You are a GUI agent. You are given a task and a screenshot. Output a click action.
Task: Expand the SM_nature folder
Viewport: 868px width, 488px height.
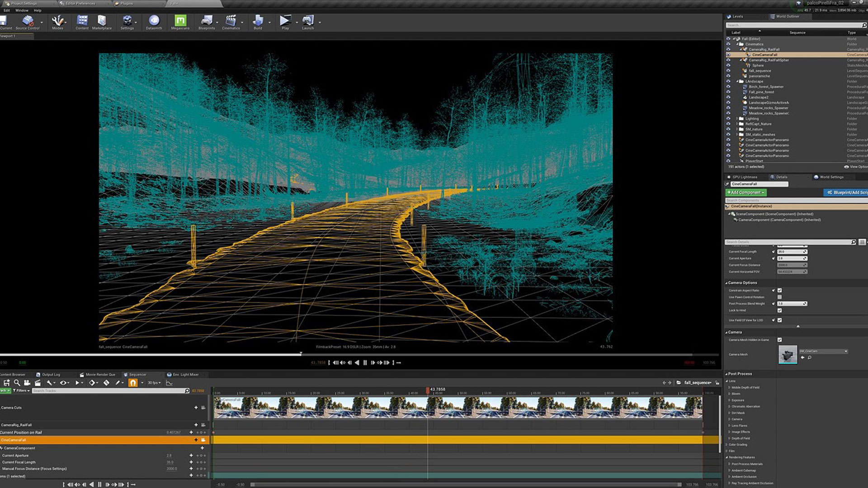pos(737,129)
